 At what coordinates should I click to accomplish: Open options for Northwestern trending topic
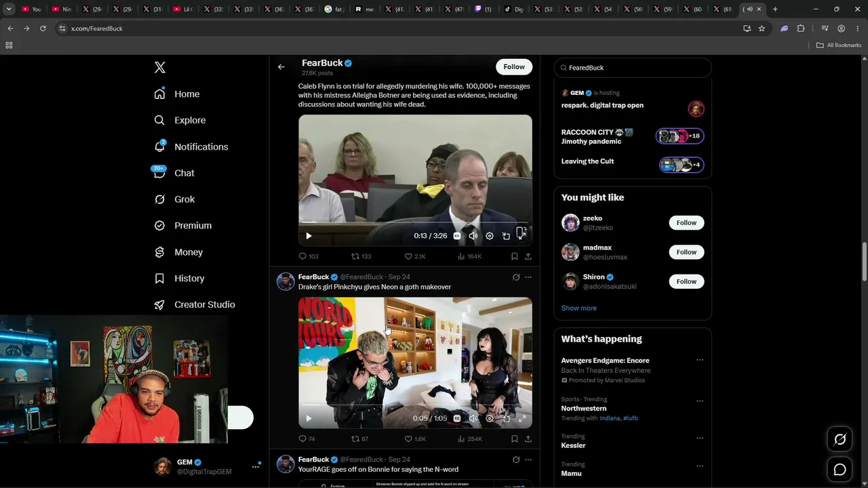[700, 401]
